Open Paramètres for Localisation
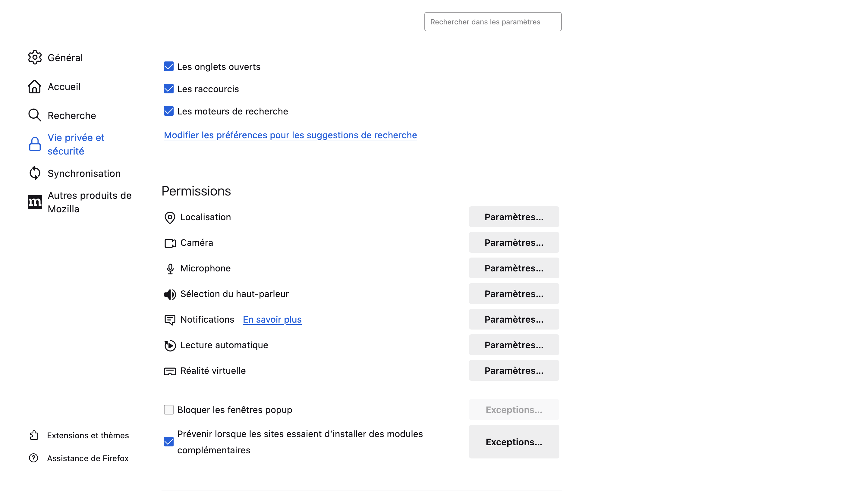The width and height of the screenshot is (868, 491). [514, 217]
